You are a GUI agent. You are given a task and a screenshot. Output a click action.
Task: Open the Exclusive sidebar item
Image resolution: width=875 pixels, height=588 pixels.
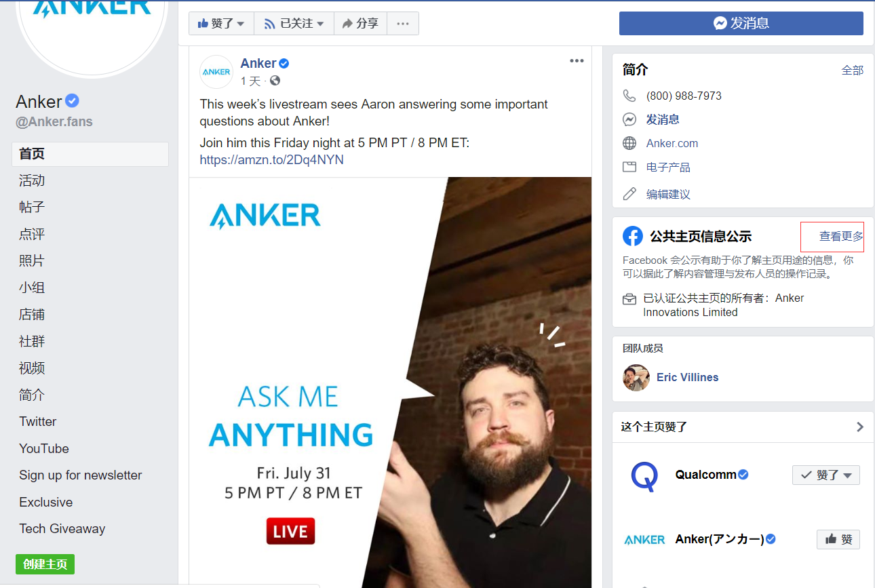pyautogui.click(x=46, y=503)
